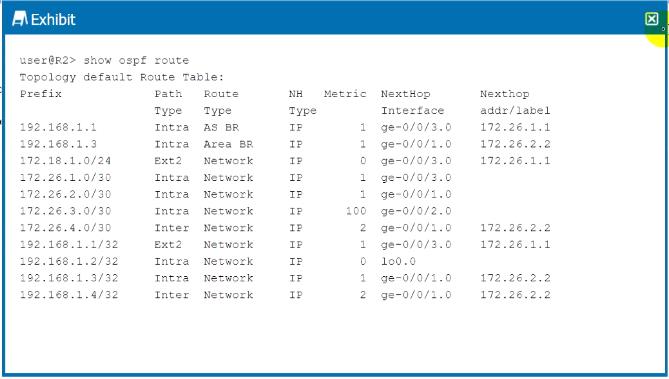Click the Exhibit title text
This screenshot has width=669, height=379.
coord(53,20)
